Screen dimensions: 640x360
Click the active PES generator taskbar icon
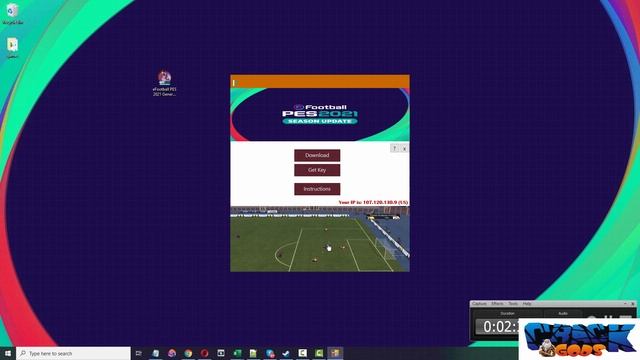coord(335,353)
